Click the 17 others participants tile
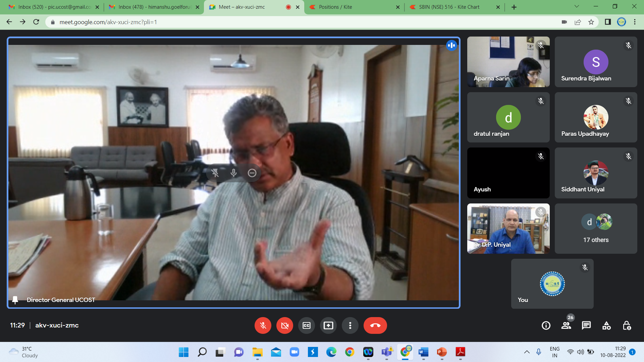This screenshot has height=362, width=644. [596, 229]
